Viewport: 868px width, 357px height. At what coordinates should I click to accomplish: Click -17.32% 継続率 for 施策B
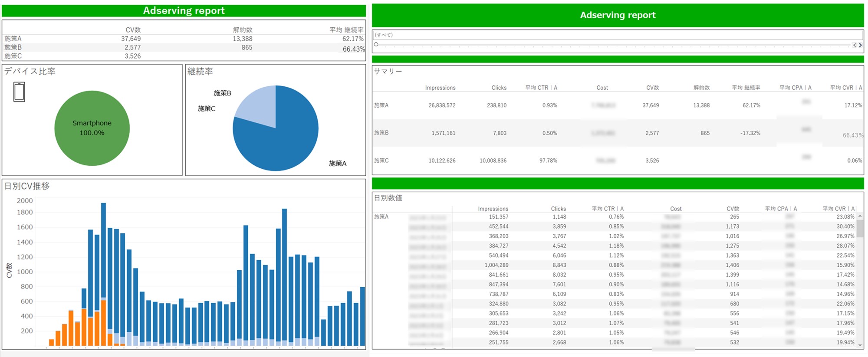tap(750, 133)
